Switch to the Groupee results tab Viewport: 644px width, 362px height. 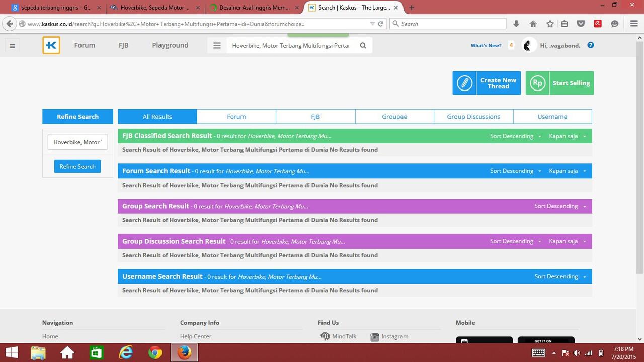tap(394, 117)
